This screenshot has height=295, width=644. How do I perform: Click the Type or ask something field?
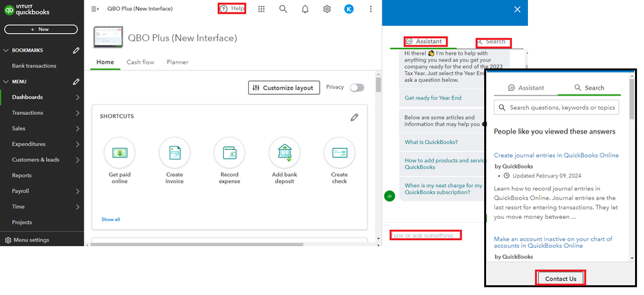tap(425, 236)
